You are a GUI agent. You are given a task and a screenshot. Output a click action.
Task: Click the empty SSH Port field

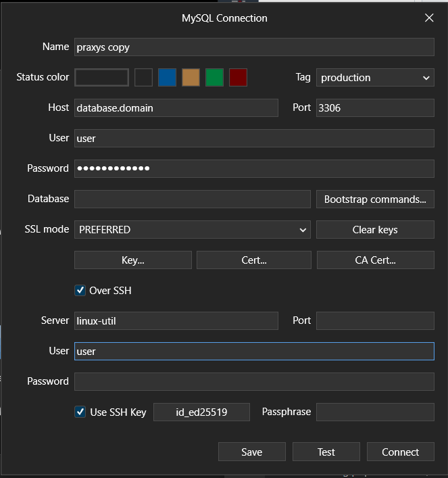pos(375,320)
